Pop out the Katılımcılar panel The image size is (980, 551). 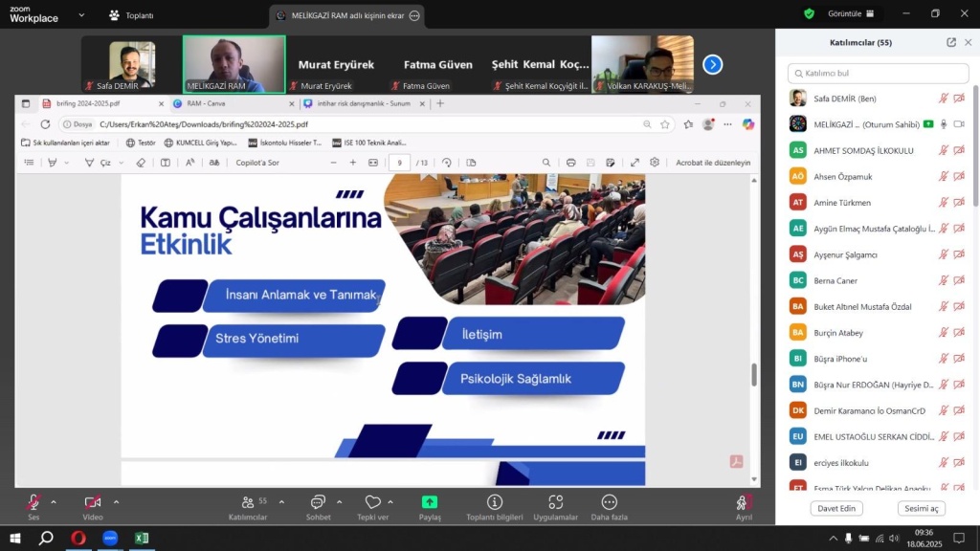coord(950,42)
